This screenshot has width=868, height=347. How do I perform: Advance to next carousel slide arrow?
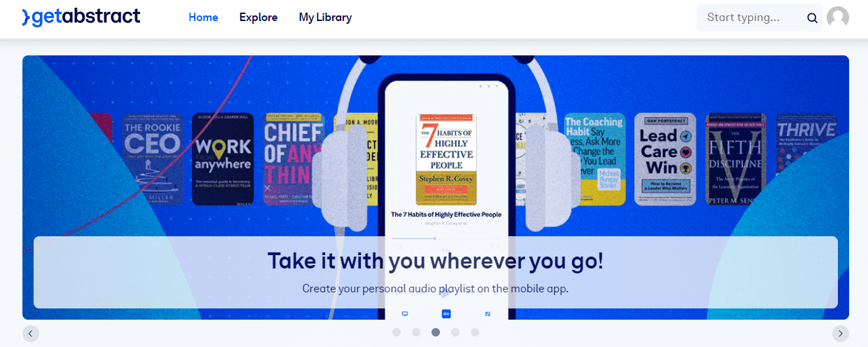point(841,334)
